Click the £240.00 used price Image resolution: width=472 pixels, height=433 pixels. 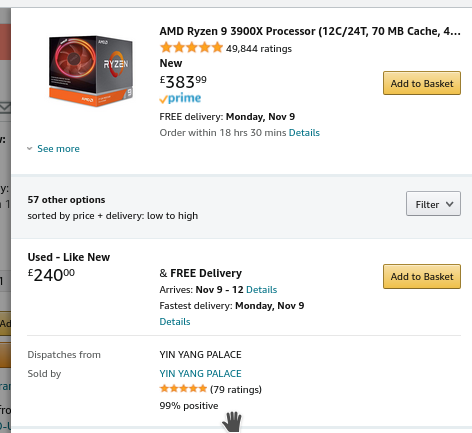pos(51,275)
